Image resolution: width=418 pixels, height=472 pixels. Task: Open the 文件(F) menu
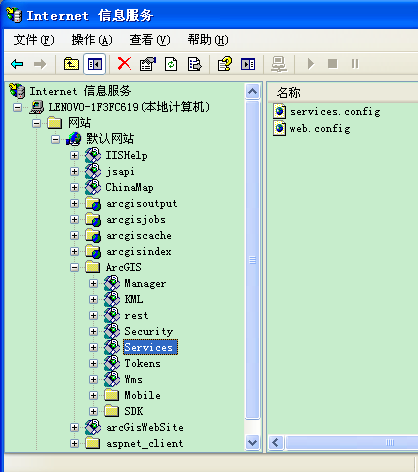click(x=34, y=40)
